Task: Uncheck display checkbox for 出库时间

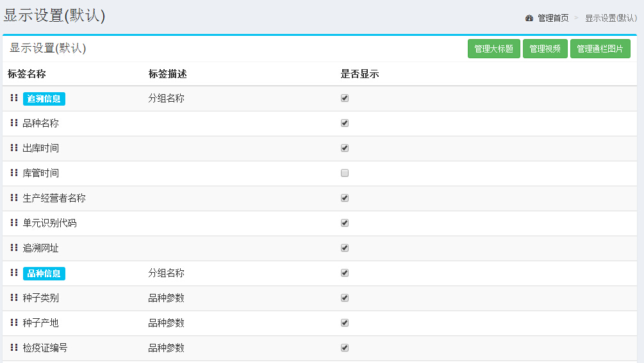Action: pyautogui.click(x=345, y=148)
